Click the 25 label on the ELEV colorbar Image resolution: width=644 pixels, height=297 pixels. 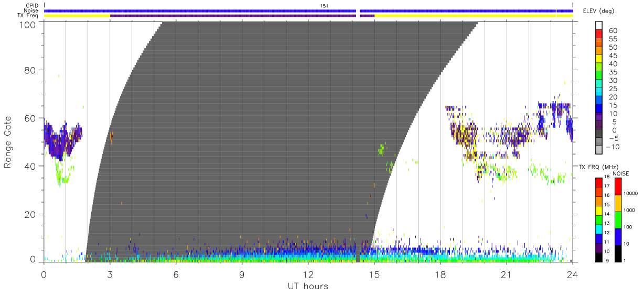tap(613, 89)
